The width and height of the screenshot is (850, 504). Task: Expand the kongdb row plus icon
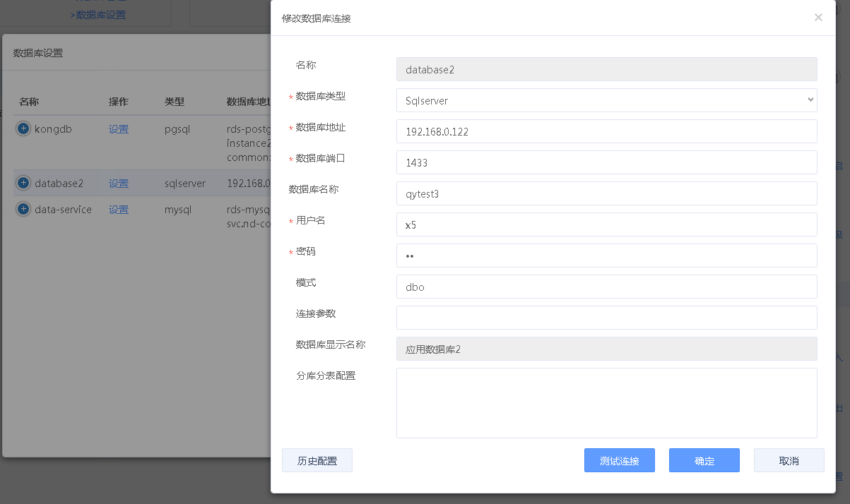23,128
